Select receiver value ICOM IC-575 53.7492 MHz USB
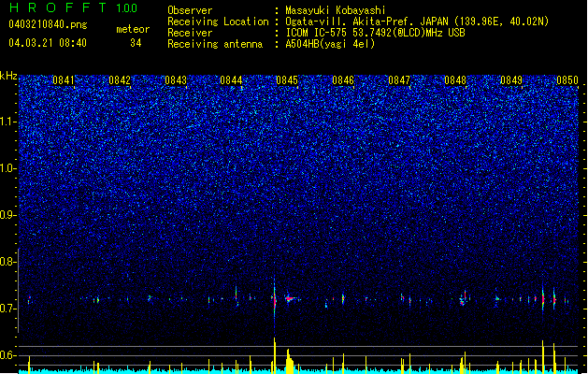 coord(375,33)
